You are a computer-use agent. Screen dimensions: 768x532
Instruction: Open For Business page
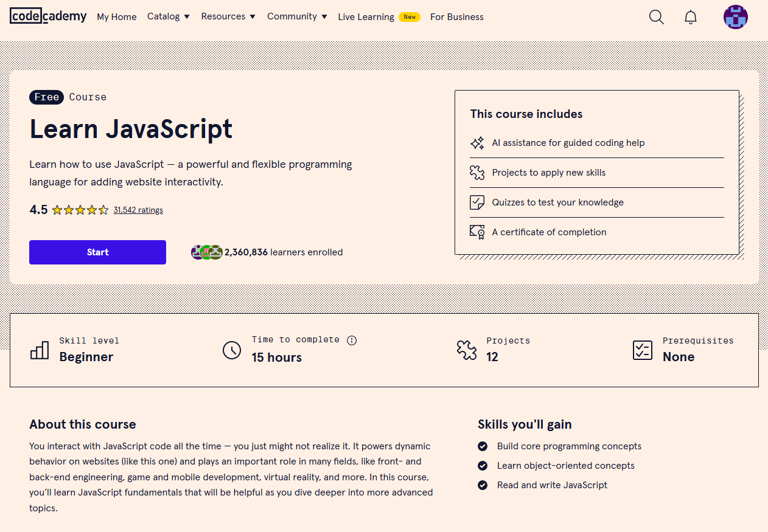[x=457, y=17]
